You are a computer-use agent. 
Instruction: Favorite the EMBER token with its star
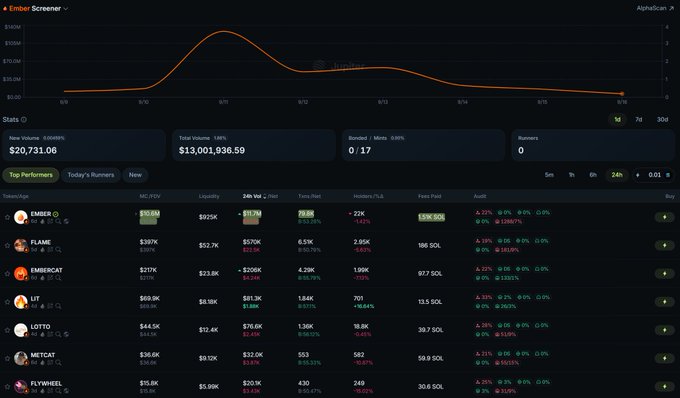coord(7,217)
